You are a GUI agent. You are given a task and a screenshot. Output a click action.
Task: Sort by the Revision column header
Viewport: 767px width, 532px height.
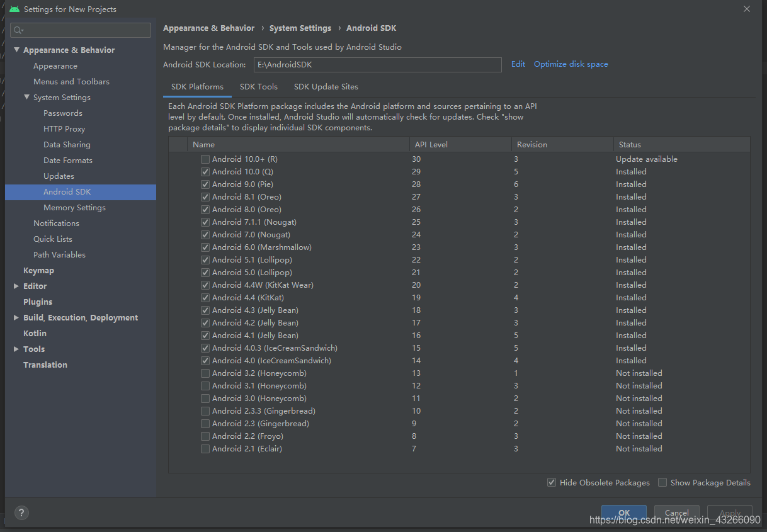tap(562, 144)
